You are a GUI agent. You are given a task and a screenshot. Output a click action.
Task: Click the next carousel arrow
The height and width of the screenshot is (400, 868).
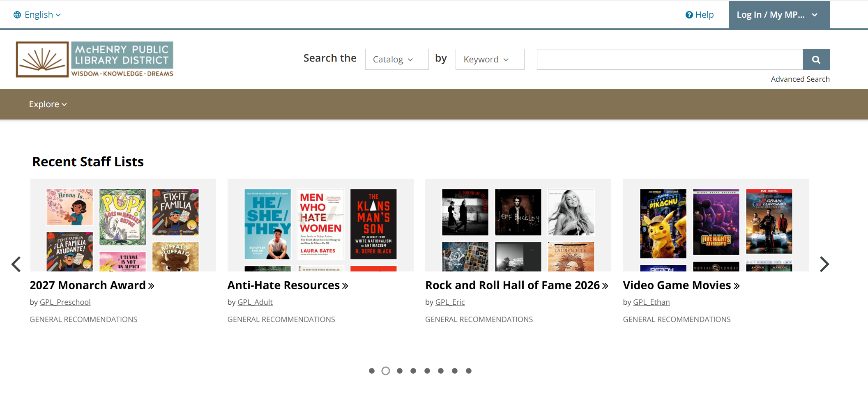824,264
